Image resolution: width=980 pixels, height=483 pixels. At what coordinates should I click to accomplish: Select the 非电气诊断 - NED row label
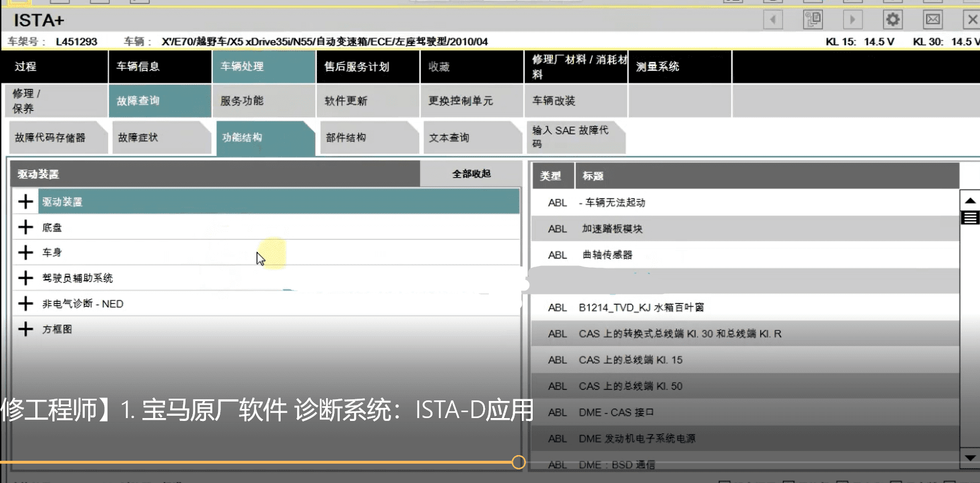pos(83,304)
